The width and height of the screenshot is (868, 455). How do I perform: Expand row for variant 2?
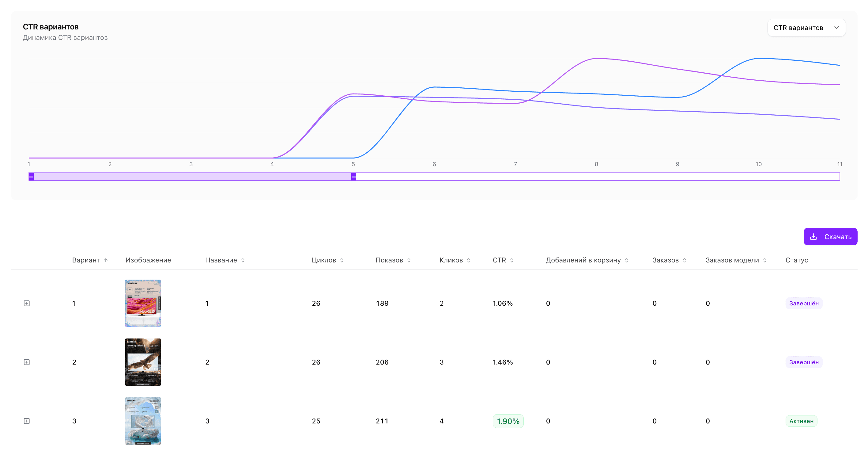click(27, 362)
